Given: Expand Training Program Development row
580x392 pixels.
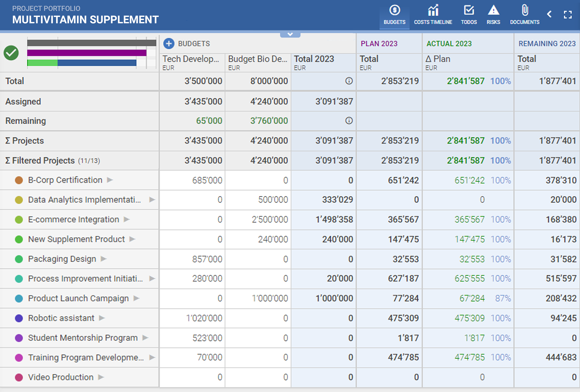Looking at the screenshot, I should pyautogui.click(x=152, y=357).
